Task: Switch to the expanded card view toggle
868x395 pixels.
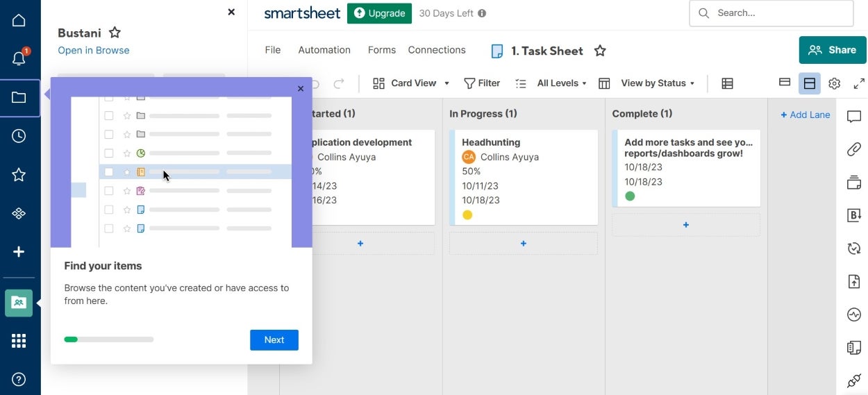Action: click(x=809, y=83)
